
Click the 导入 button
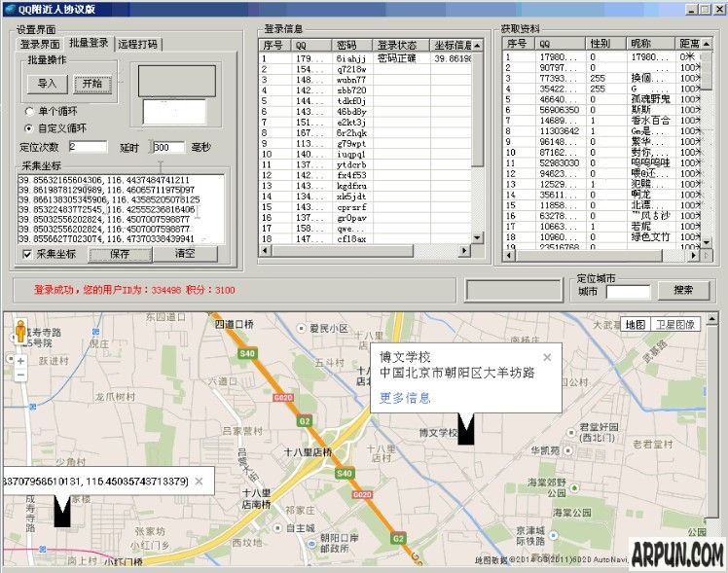click(x=47, y=84)
